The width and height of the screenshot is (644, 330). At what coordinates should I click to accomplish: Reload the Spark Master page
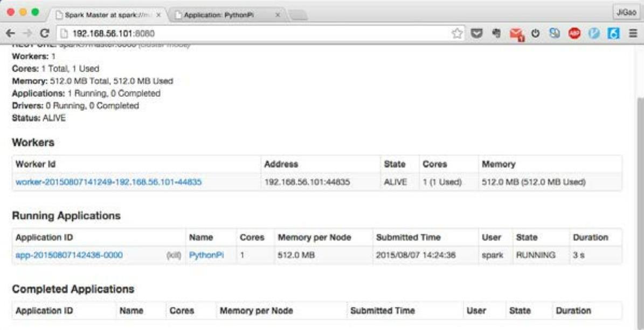pyautogui.click(x=44, y=33)
